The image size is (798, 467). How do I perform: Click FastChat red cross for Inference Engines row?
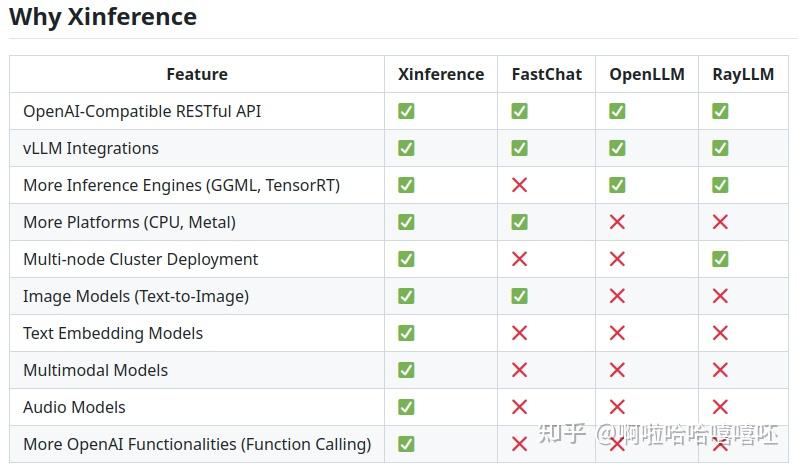(519, 185)
